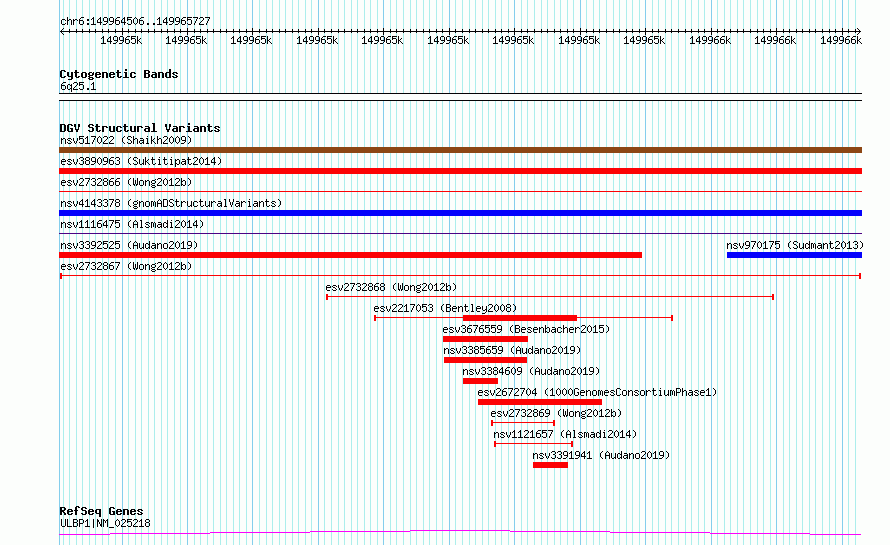Screen dimensions: 890x545
Task: Select the red esv2672704 variant bar
Action: point(540,402)
